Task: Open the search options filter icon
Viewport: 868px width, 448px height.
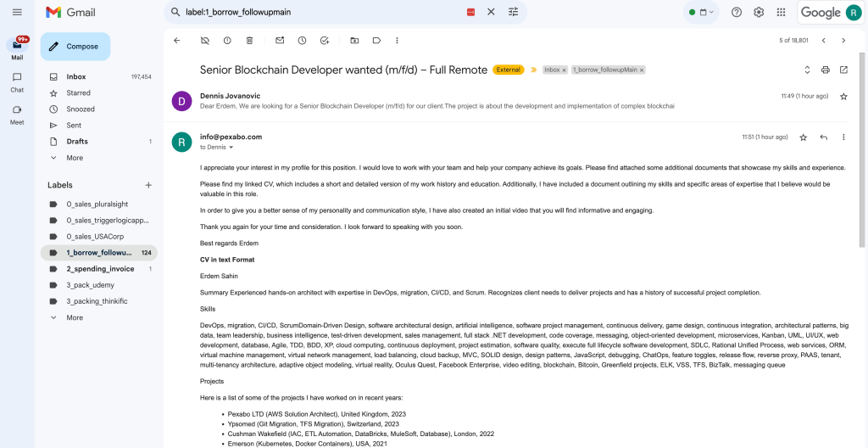Action: pos(513,12)
